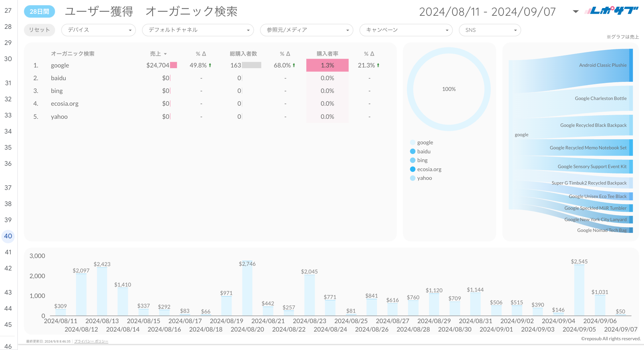This screenshot has height=350, width=644.
Task: Click the reposub logo icon
Action: (x=611, y=10)
